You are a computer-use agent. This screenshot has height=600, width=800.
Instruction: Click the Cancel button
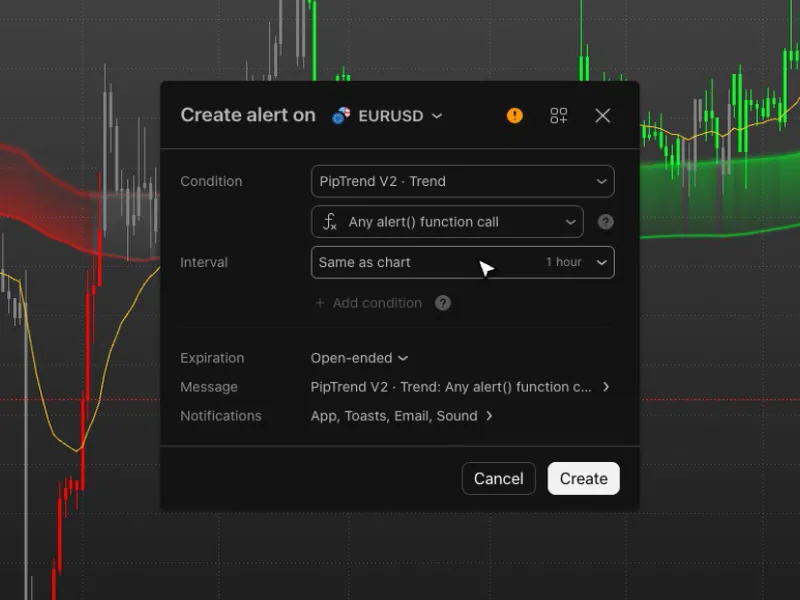(x=498, y=479)
